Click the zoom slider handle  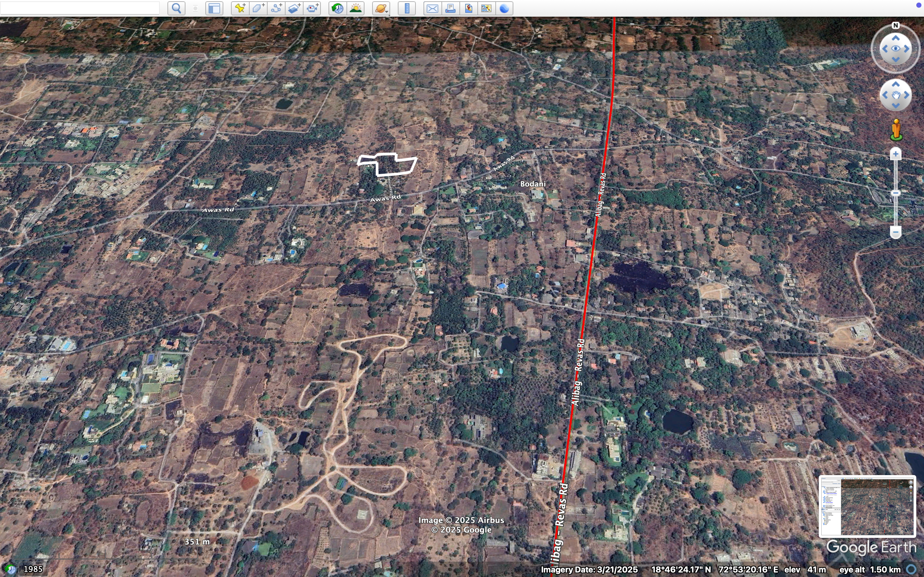pos(896,193)
